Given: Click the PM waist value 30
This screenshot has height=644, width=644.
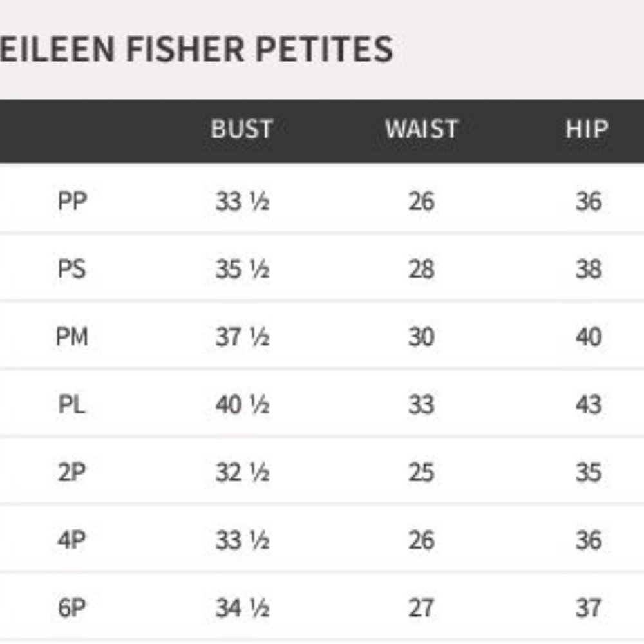Looking at the screenshot, I should click(x=421, y=337).
